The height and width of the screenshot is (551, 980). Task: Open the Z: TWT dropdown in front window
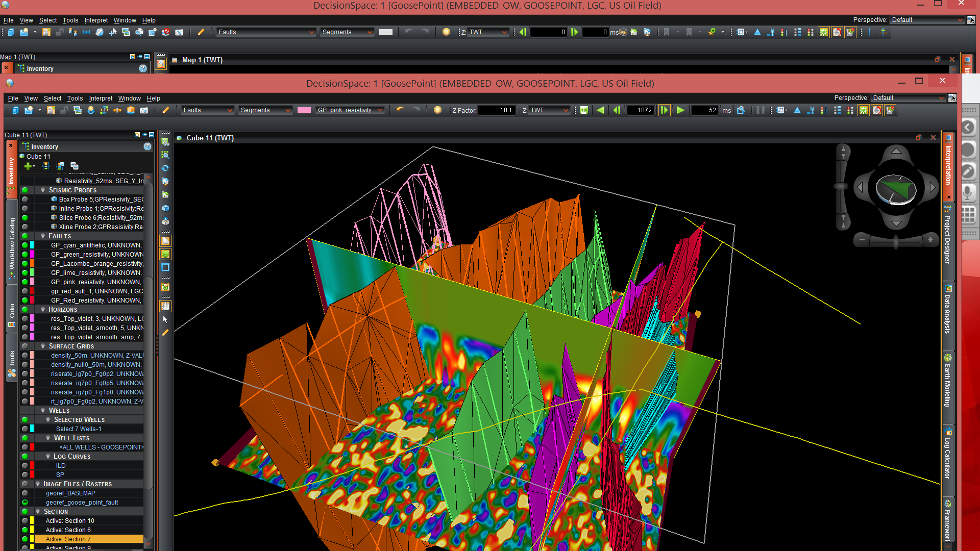click(549, 110)
